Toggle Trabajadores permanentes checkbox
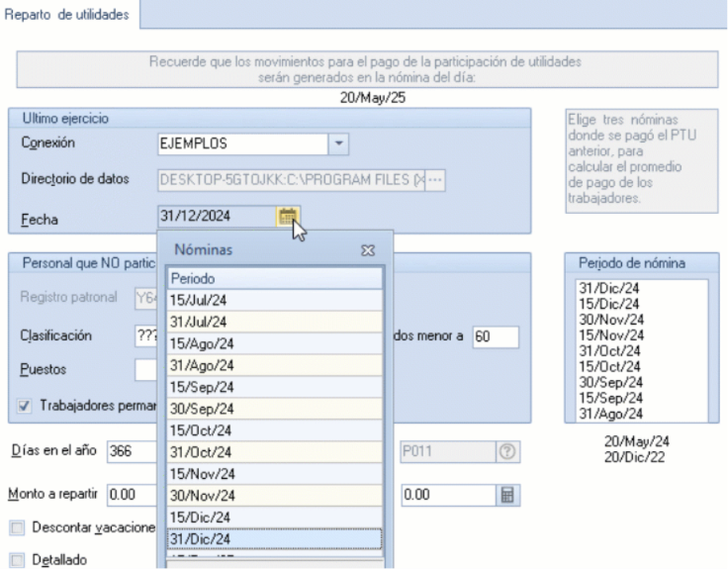The width and height of the screenshot is (728, 569). click(24, 406)
